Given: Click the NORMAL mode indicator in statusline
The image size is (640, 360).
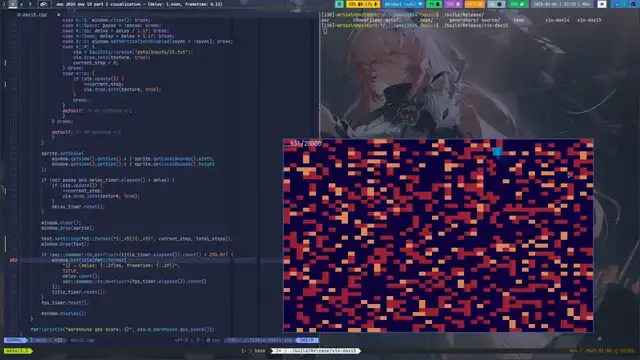Looking at the screenshot, I should (x=15, y=340).
